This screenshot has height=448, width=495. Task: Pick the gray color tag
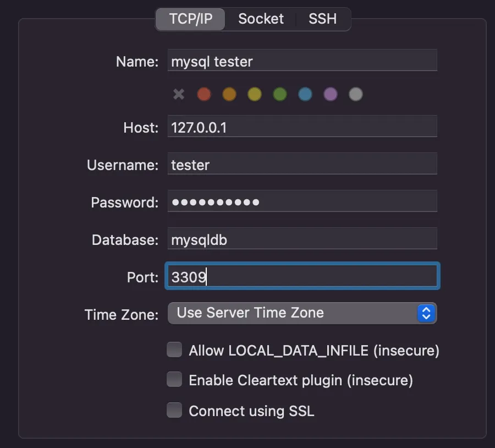click(356, 94)
